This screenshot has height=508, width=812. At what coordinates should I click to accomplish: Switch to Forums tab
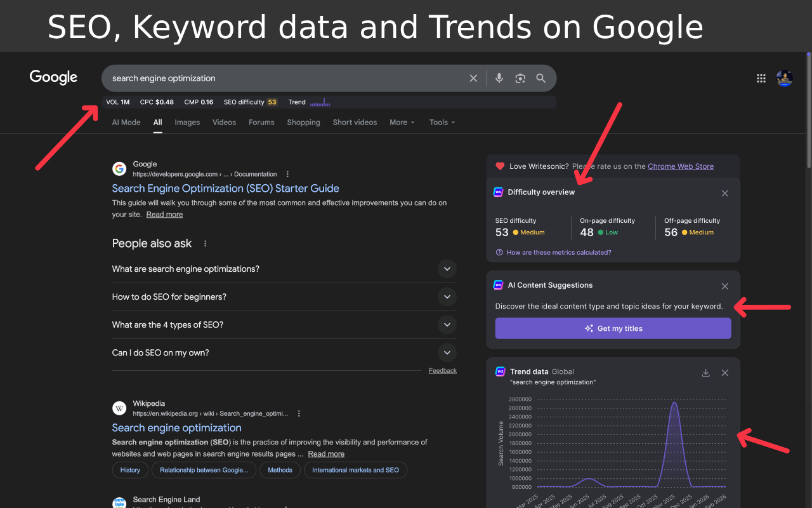[261, 123]
